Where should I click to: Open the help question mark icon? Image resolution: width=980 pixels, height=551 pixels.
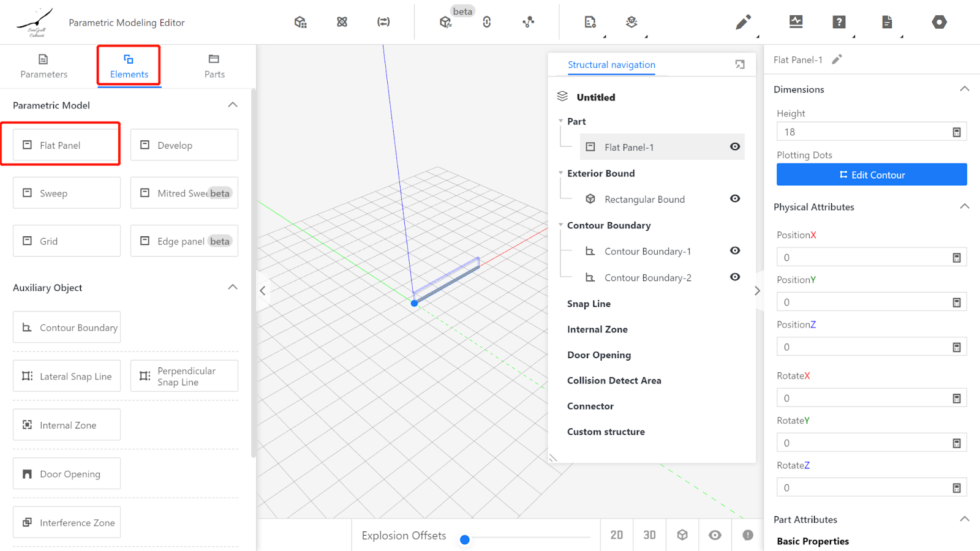pos(839,23)
